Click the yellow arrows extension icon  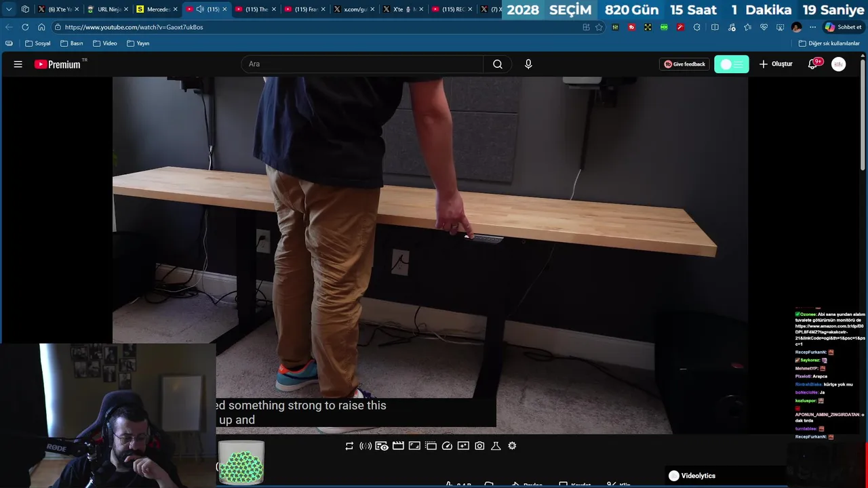point(648,27)
